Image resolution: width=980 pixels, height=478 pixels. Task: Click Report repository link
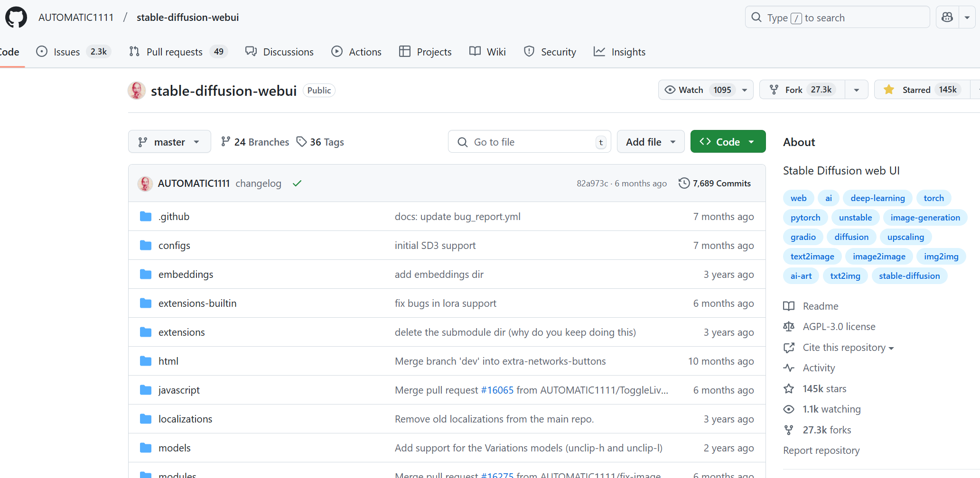tap(821, 450)
